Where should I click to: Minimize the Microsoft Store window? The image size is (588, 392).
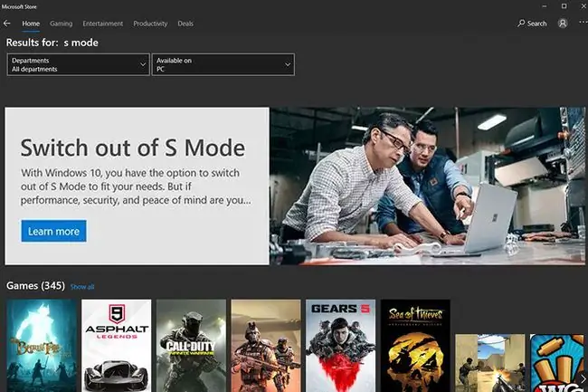pyautogui.click(x=545, y=6)
